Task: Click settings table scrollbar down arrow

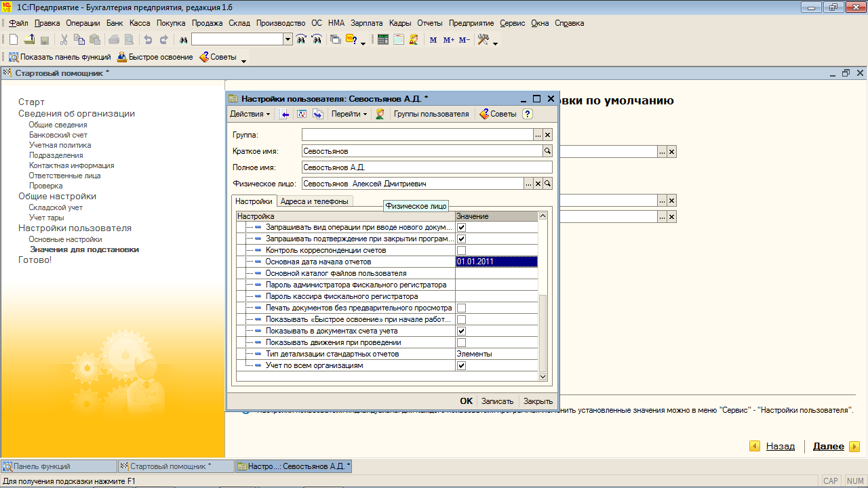Action: (x=542, y=376)
